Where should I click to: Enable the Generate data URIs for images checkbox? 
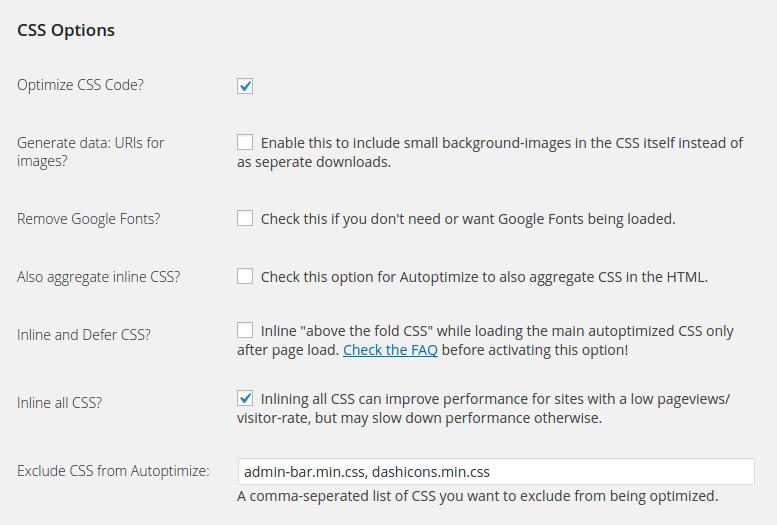click(x=245, y=142)
